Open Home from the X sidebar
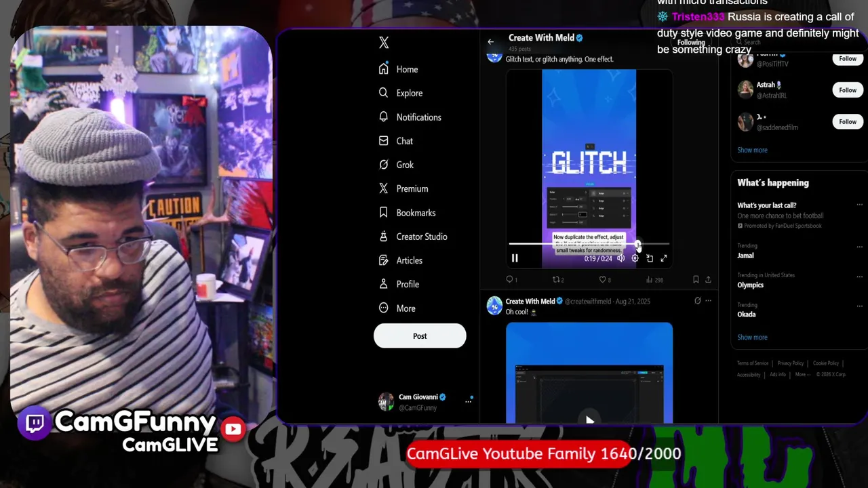 399,69
